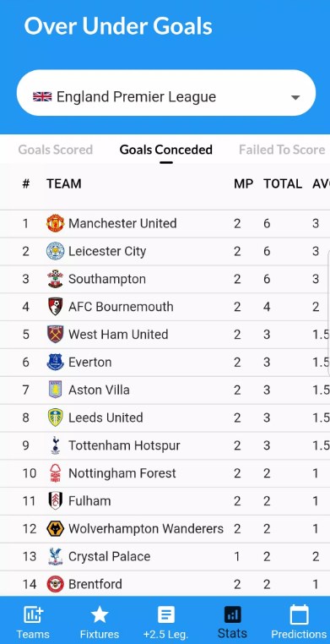Tap the Brentford bee badge

(x=55, y=584)
